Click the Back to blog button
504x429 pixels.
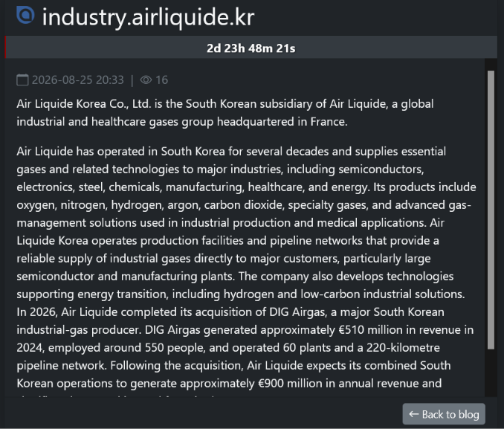pyautogui.click(x=444, y=414)
